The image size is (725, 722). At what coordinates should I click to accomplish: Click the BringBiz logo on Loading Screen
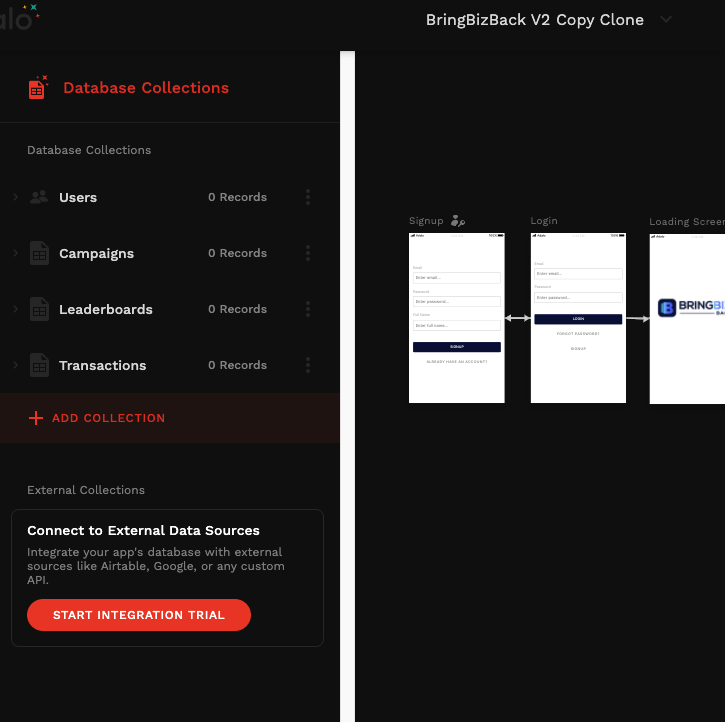pos(691,307)
